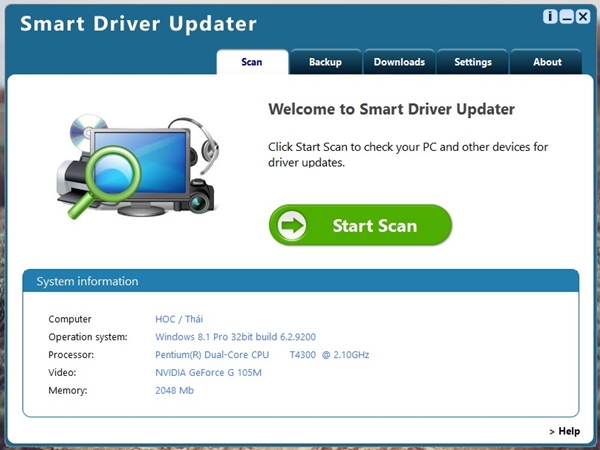The image size is (600, 450).
Task: Select the Pentium(R) Dual-Core CPU processor value
Action: (262, 355)
